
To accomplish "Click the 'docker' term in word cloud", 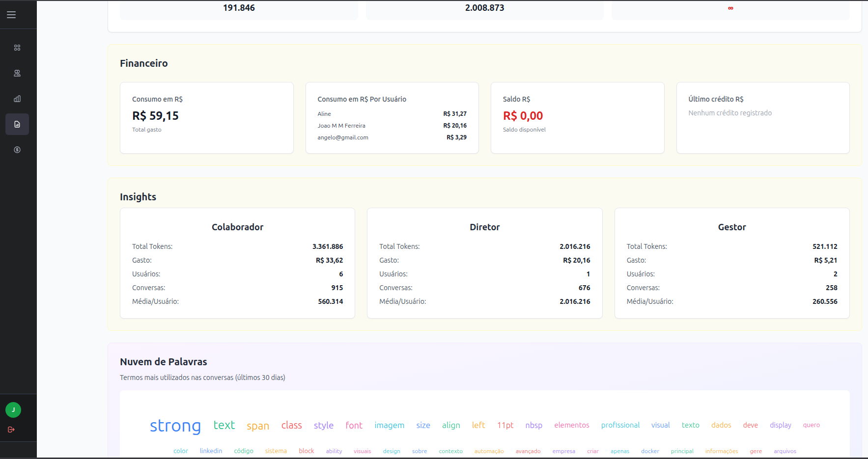I will tap(649, 451).
